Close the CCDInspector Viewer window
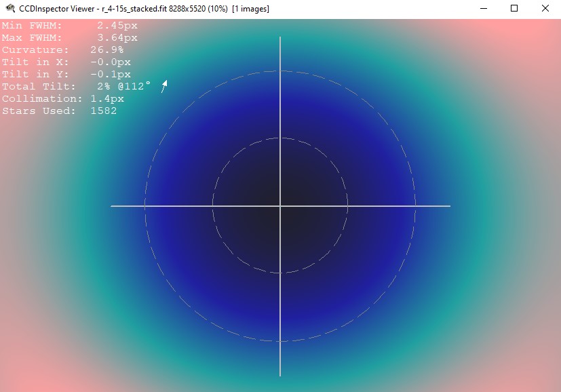This screenshot has width=561, height=392. pyautogui.click(x=545, y=8)
